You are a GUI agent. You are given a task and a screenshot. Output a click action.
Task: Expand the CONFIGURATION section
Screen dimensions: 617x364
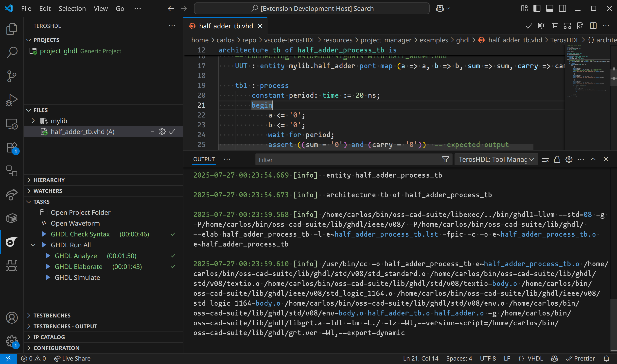29,348
